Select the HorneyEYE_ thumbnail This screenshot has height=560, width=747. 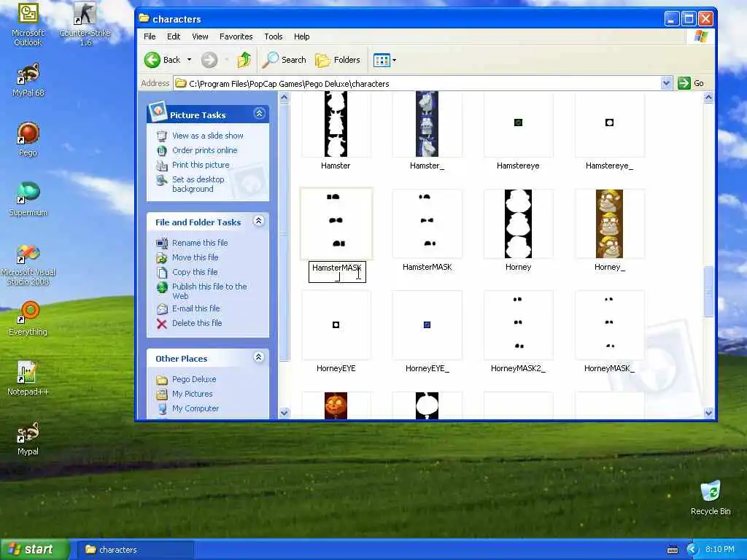click(x=427, y=325)
